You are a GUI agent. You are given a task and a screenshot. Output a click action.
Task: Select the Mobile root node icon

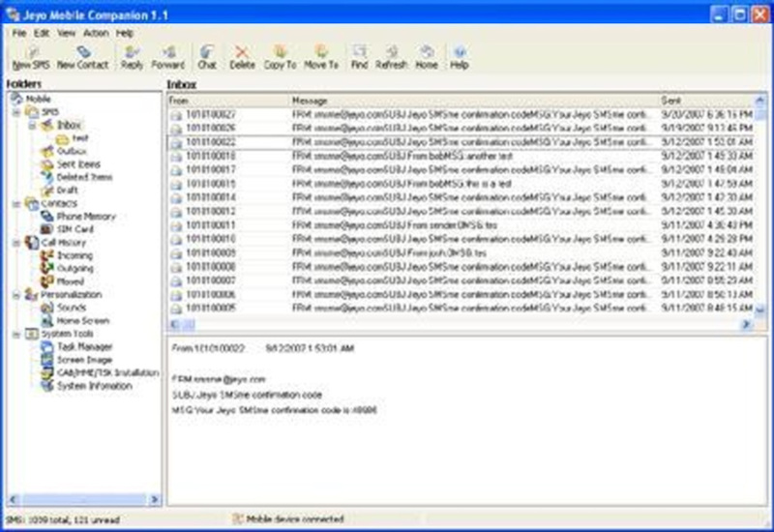tap(16, 99)
